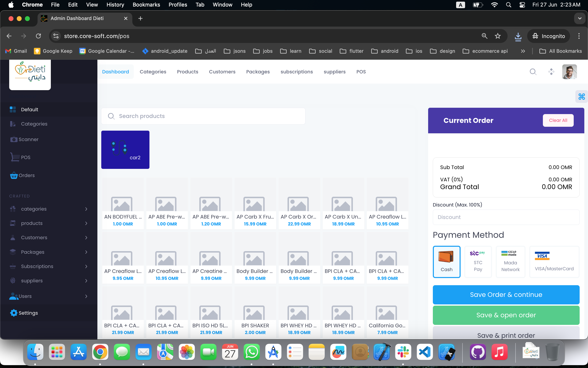The height and width of the screenshot is (368, 588).
Task: Add California Go... 7.99 OMR product
Action: coord(388,312)
